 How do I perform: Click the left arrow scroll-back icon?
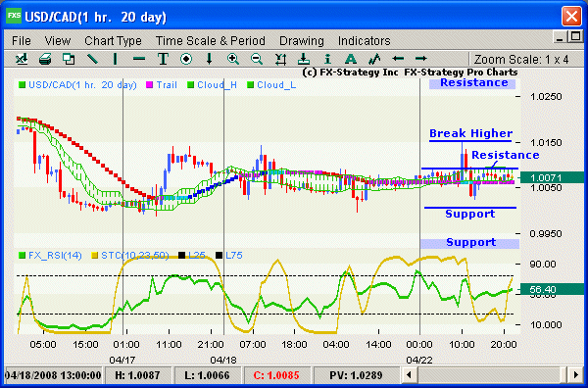tap(398, 59)
